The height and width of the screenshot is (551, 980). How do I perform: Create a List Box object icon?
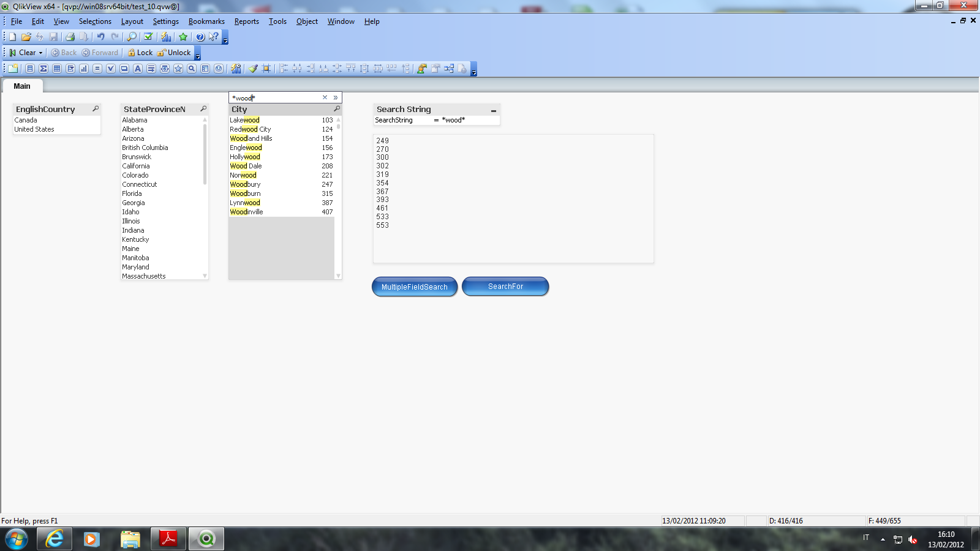(30, 69)
